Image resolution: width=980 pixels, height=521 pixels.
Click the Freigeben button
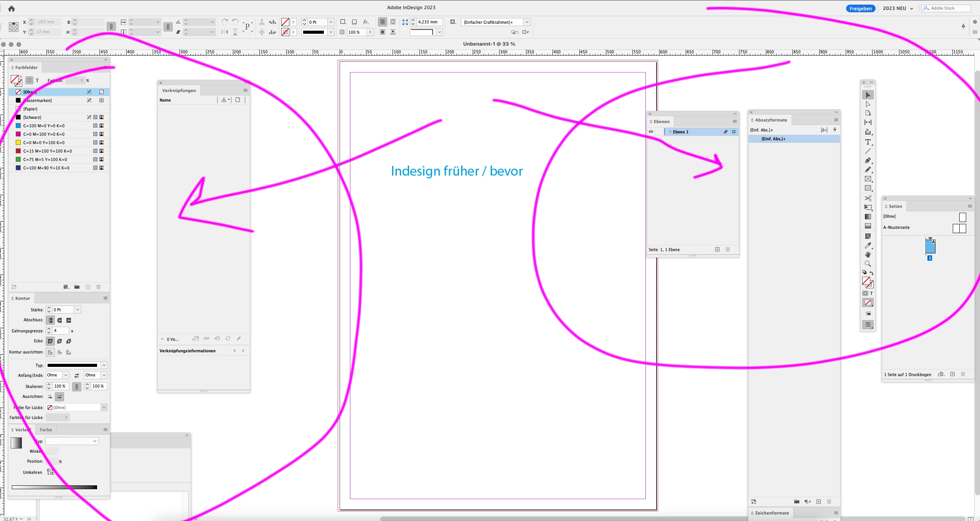click(860, 8)
